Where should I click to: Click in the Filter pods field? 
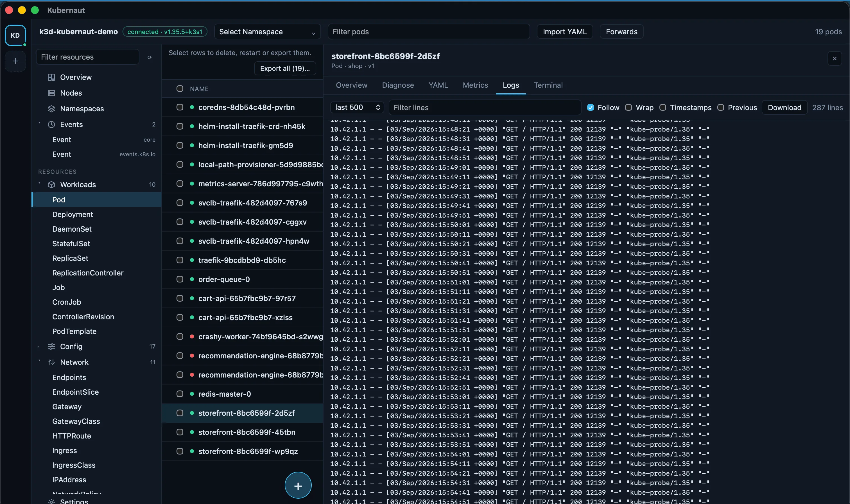(429, 31)
